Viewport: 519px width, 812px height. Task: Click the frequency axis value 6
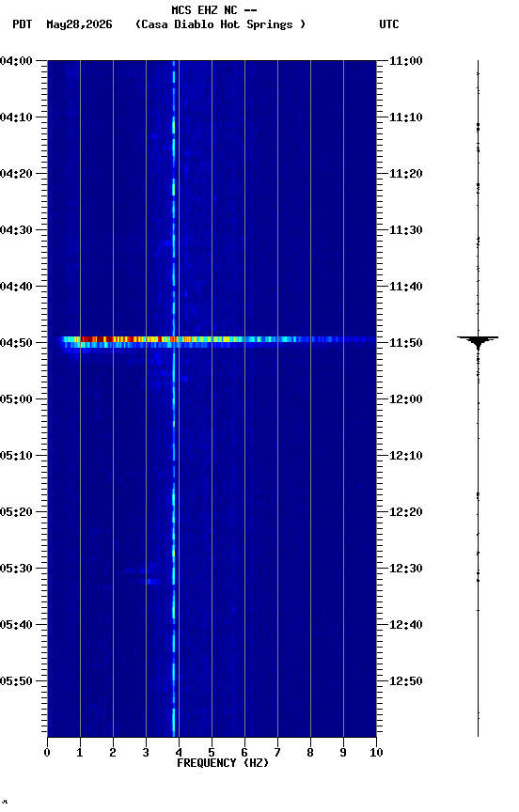[x=244, y=753]
